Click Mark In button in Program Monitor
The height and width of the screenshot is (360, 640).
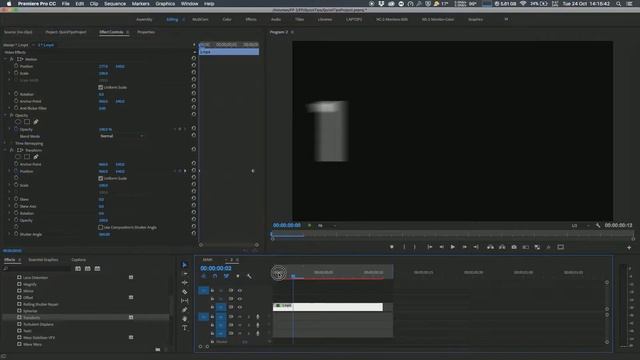[x=404, y=247]
